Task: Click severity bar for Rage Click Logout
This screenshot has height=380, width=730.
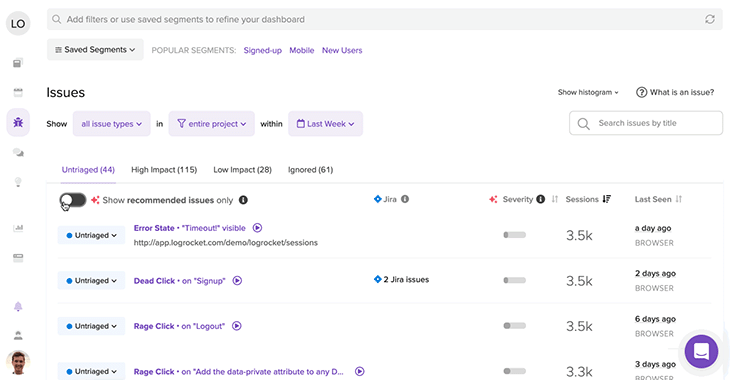Action: [514, 326]
